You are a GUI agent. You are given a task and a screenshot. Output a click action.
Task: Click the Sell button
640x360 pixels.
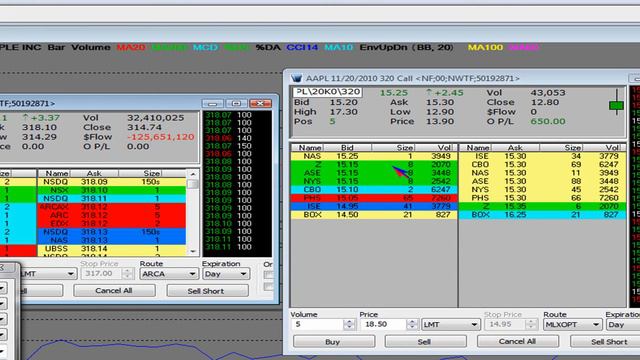click(425, 342)
